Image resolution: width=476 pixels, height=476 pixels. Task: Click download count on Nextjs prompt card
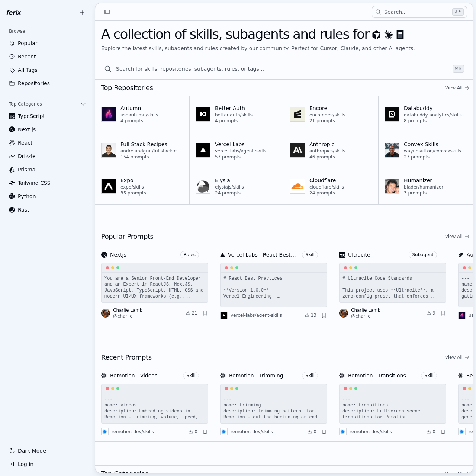pos(192,313)
